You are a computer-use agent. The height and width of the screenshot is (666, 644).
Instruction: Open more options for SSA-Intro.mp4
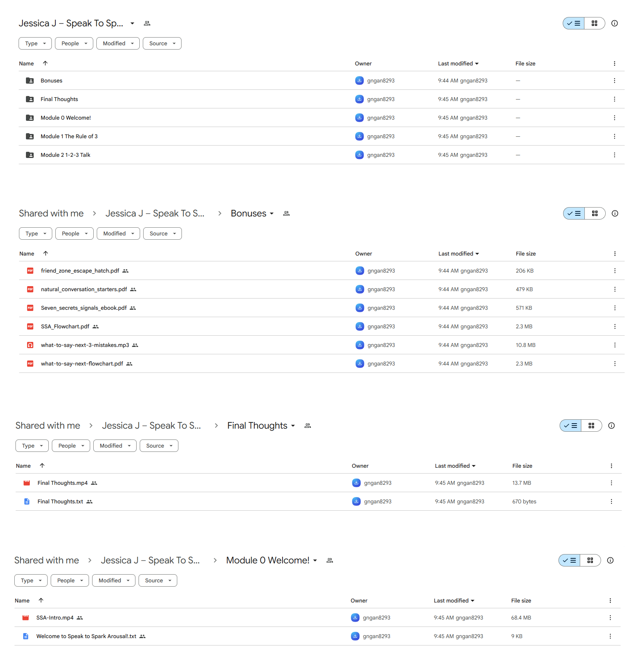[x=610, y=618]
